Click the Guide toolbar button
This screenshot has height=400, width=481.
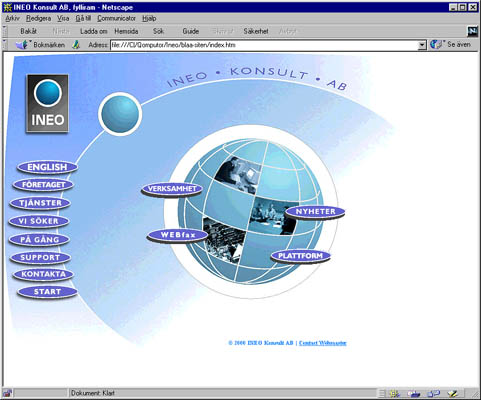[x=191, y=31]
